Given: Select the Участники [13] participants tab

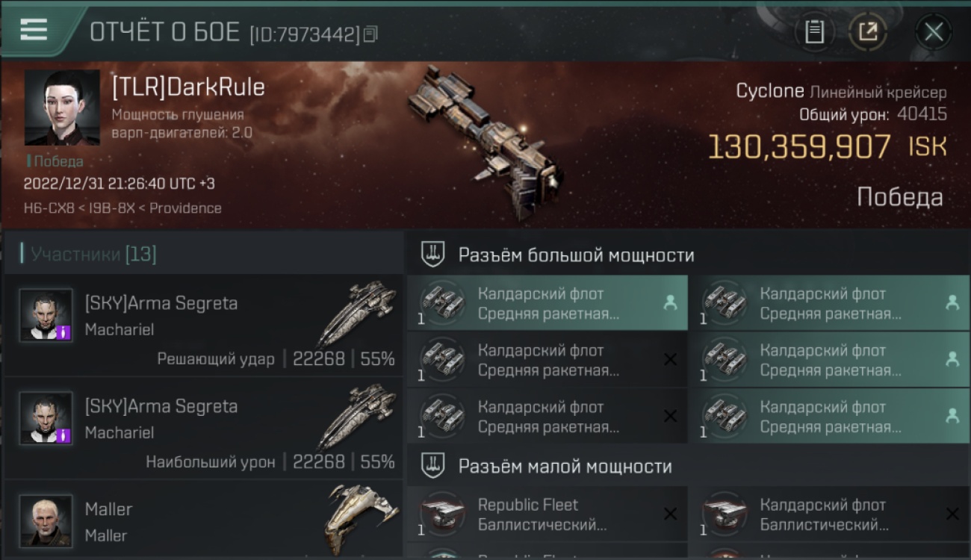Looking at the screenshot, I should pyautogui.click(x=93, y=254).
